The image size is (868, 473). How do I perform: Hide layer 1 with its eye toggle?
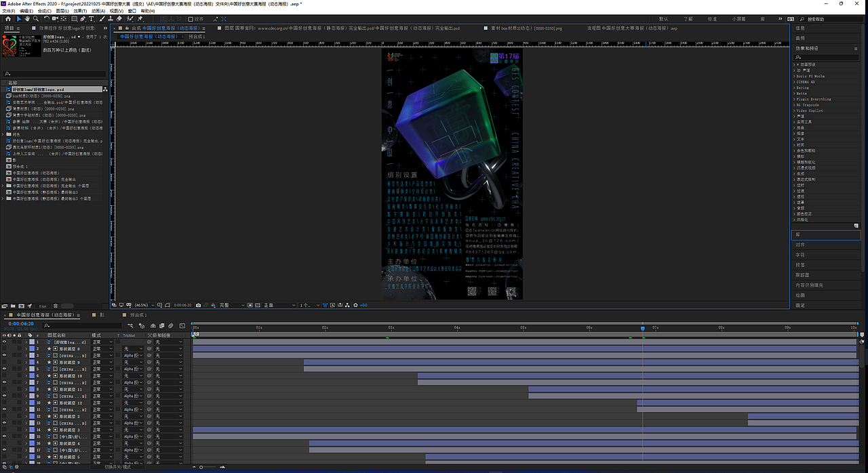tap(5, 342)
